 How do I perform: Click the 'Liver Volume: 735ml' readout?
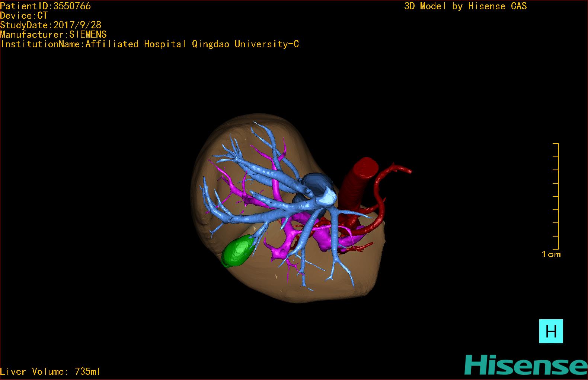coord(50,371)
